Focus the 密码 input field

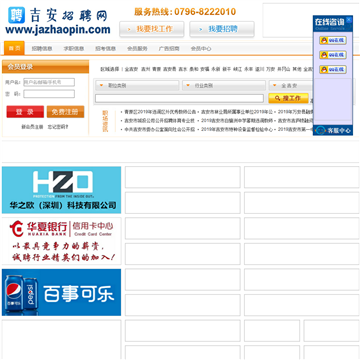tap(49, 94)
